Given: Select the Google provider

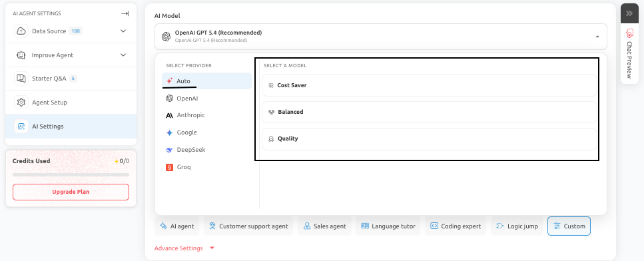Looking at the screenshot, I should (x=206, y=132).
